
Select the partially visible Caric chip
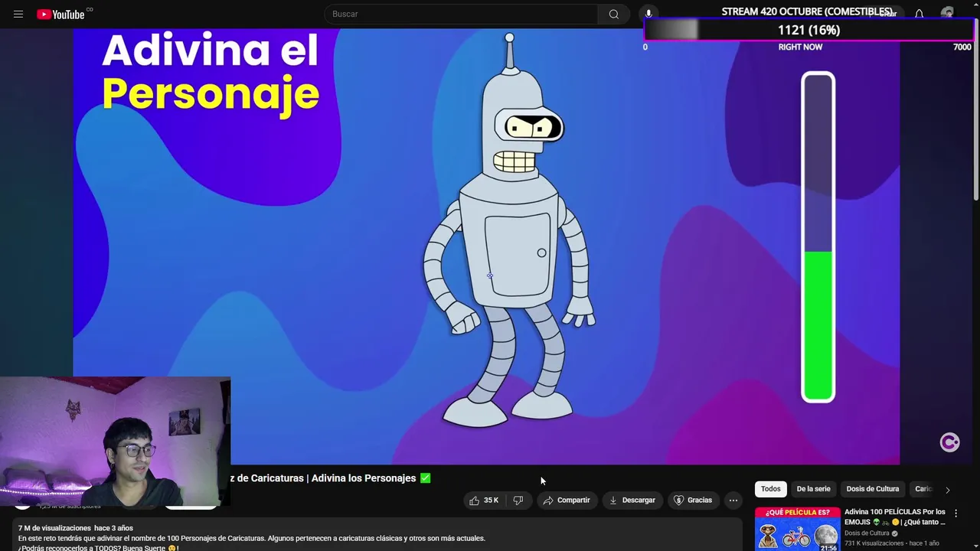click(923, 489)
